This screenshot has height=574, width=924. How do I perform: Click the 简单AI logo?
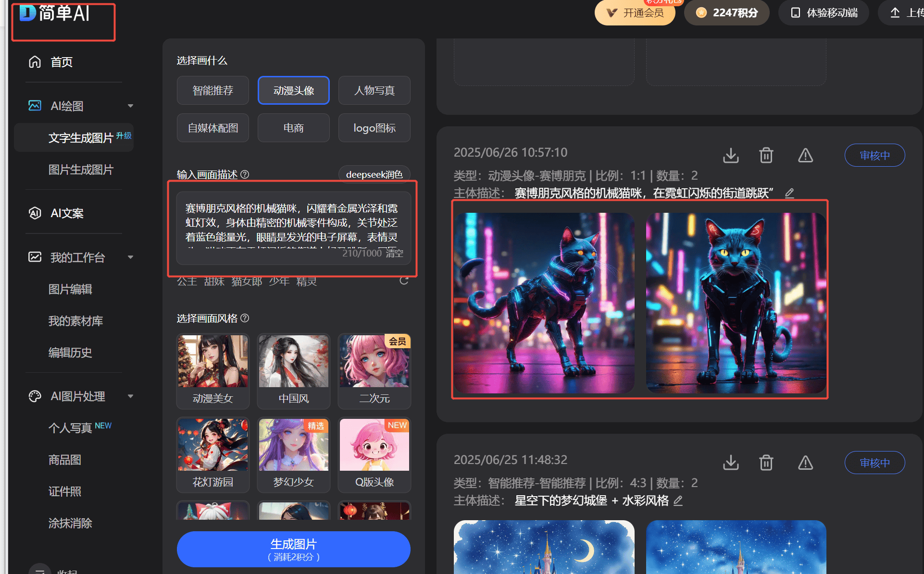click(54, 13)
